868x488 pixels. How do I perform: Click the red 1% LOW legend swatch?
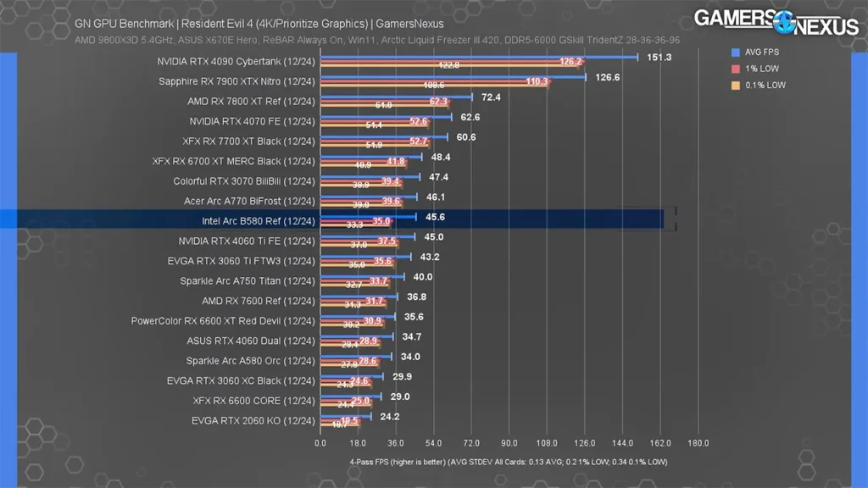coord(735,69)
